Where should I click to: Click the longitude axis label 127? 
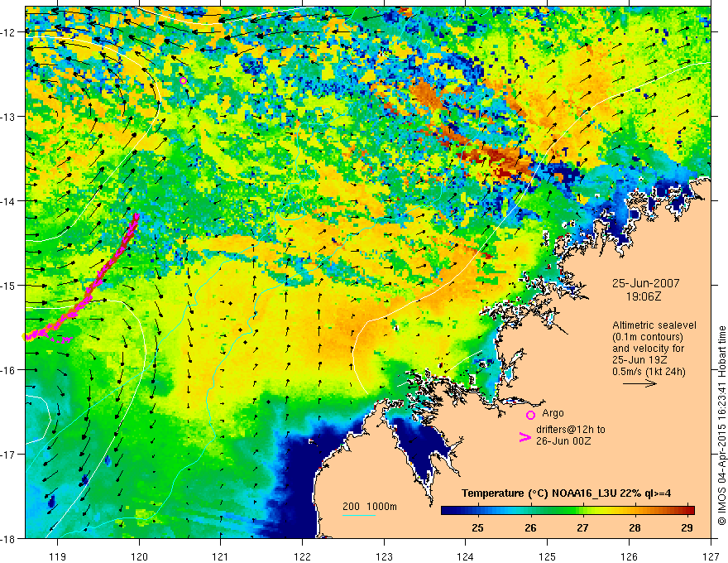(711, 556)
